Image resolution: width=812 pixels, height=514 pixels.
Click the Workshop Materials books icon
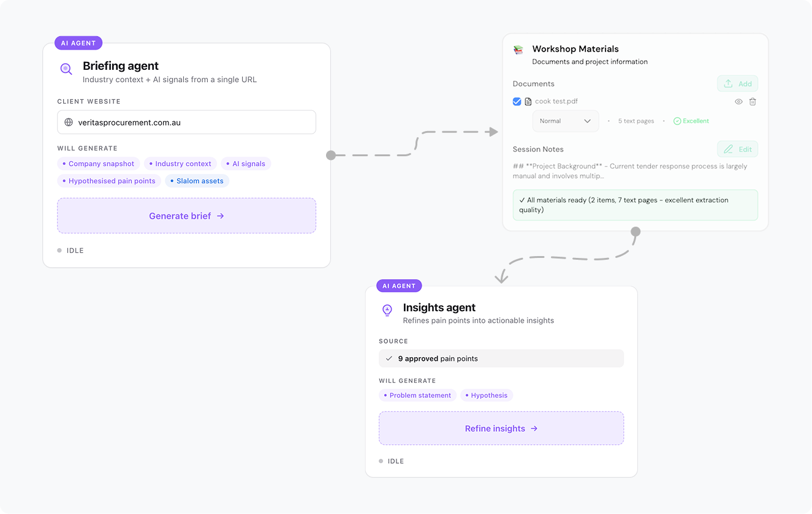click(518, 50)
